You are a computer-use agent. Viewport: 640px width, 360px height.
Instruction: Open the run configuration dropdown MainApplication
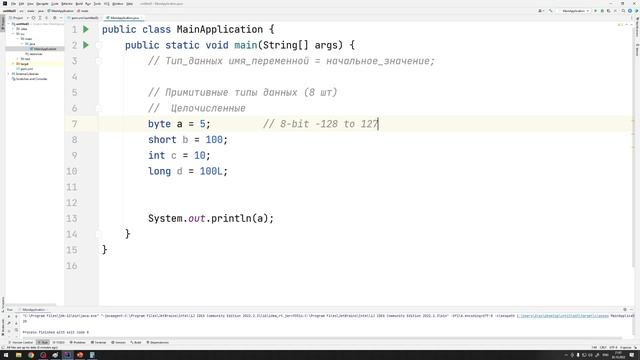[x=576, y=11]
